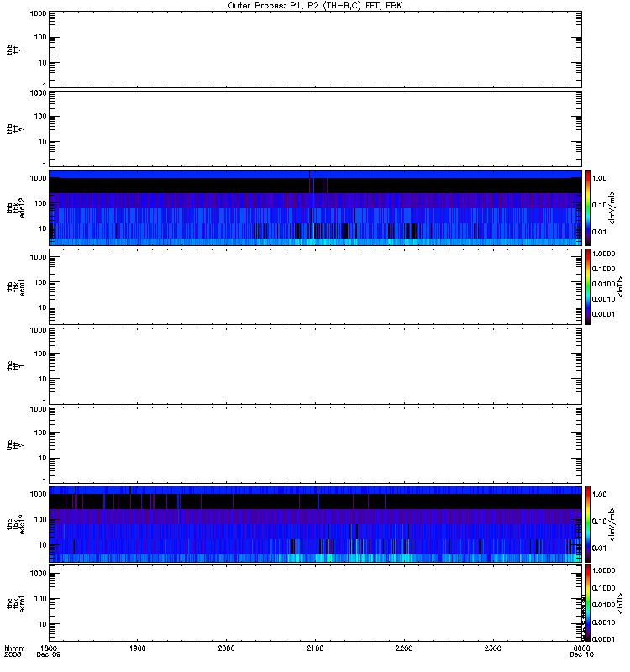
Task: Click the '100' y-axis label of thc fbk edc12
Action: tap(40, 520)
